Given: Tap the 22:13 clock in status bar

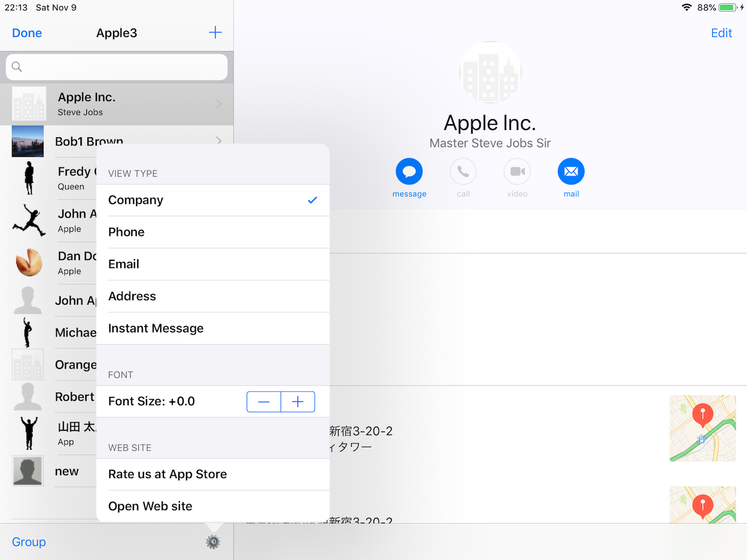Looking at the screenshot, I should [16, 8].
